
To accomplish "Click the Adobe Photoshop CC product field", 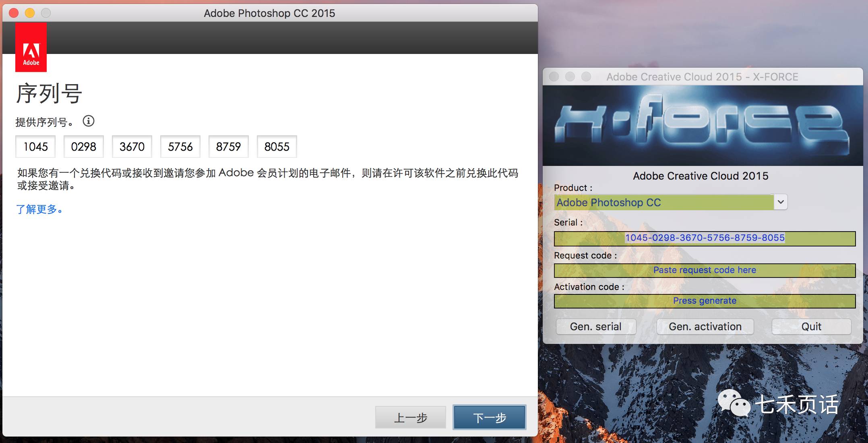I will (664, 202).
